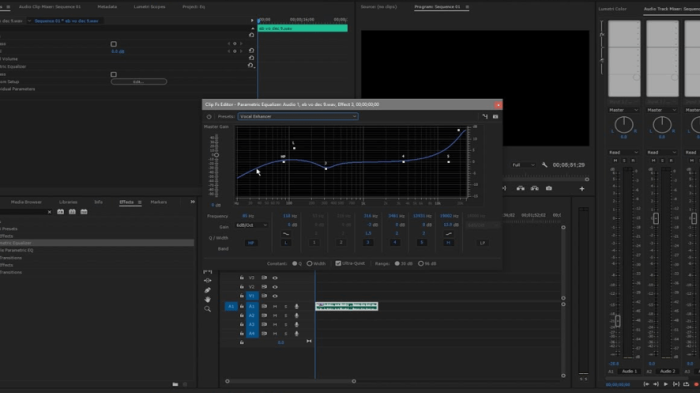Toggle the L band button

(x=286, y=242)
